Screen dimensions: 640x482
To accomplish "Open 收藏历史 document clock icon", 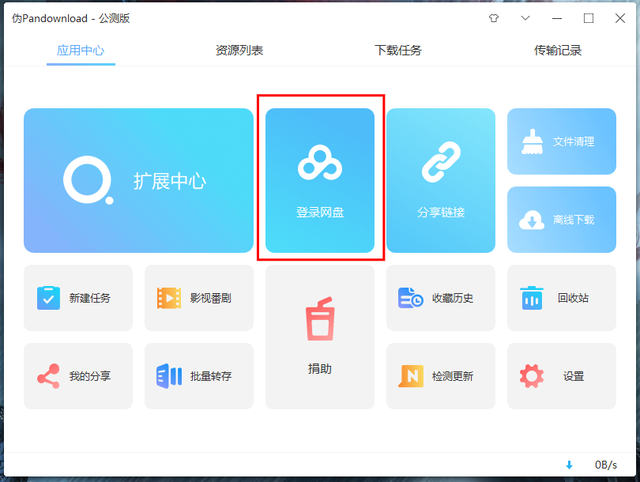I will (410, 298).
